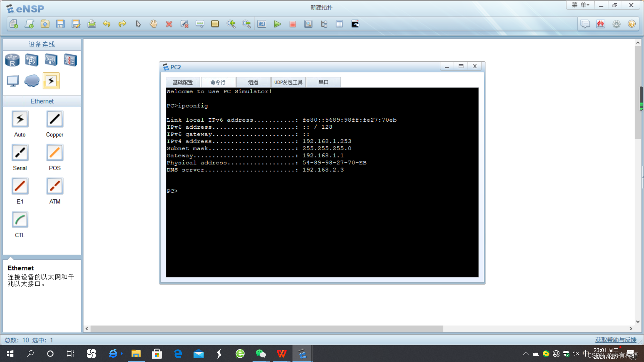Click the 获取帮助与反馈 link
The width and height of the screenshot is (644, 362).
click(615, 340)
